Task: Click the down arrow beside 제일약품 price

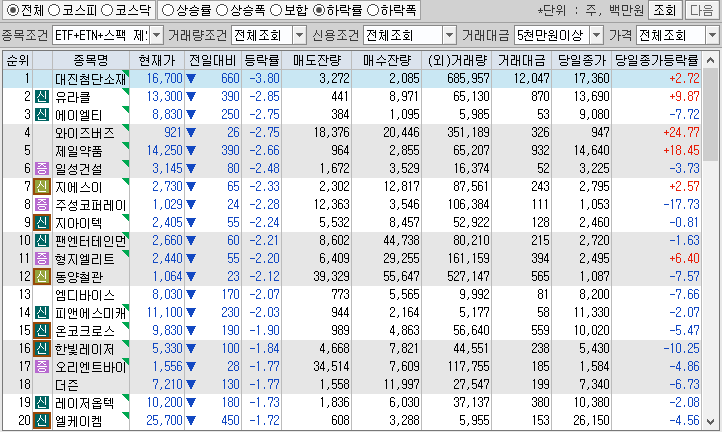Action: pos(191,151)
